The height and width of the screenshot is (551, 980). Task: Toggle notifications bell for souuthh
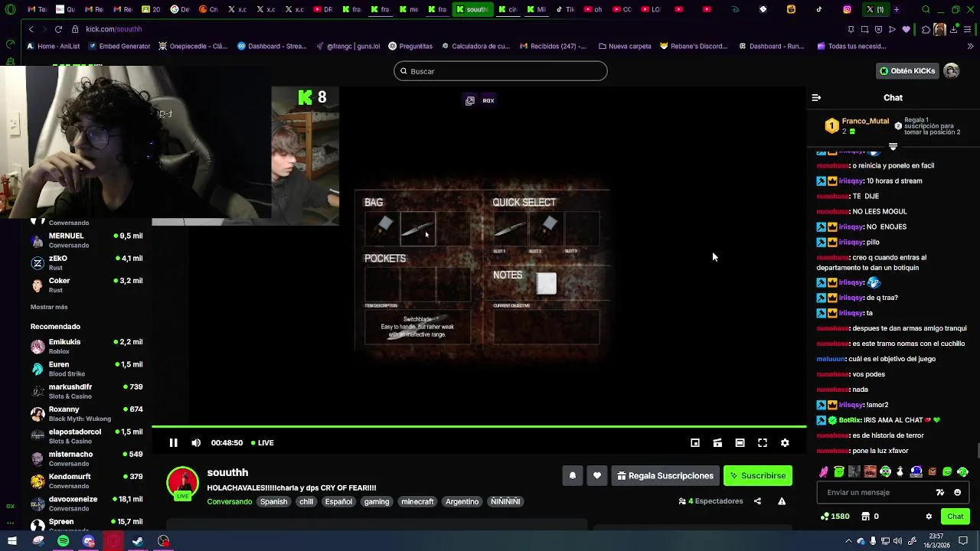pos(573,475)
